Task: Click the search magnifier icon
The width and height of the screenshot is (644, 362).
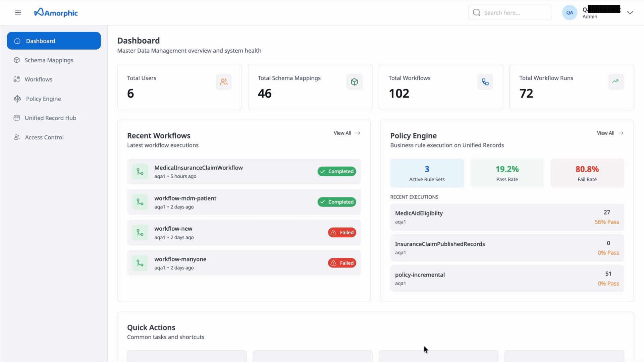Action: tap(476, 13)
